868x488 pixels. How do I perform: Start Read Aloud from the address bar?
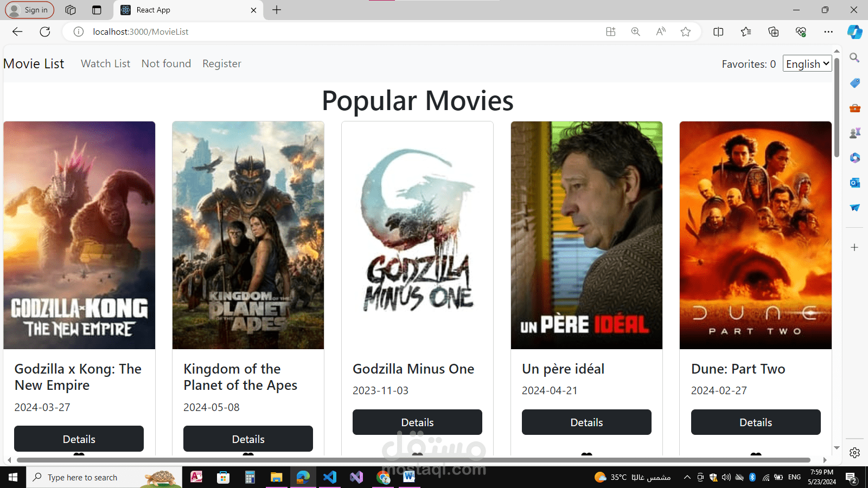[x=661, y=31]
